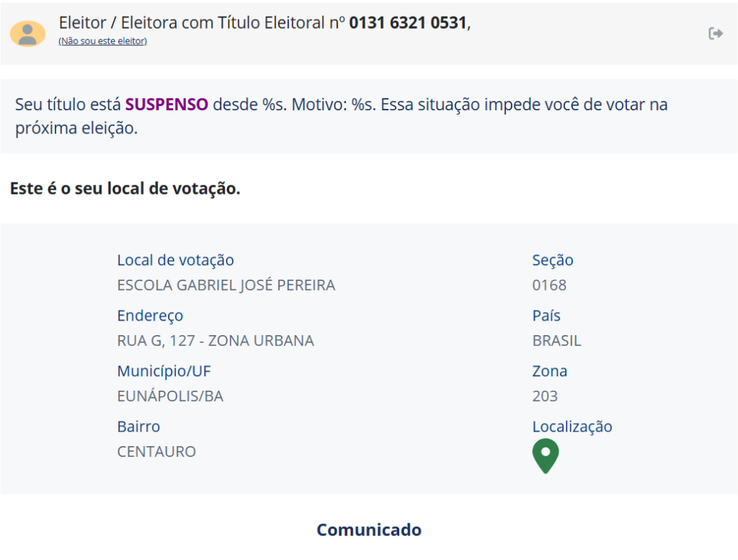Click the "Local de votação" label
The image size is (738, 560).
point(175,260)
